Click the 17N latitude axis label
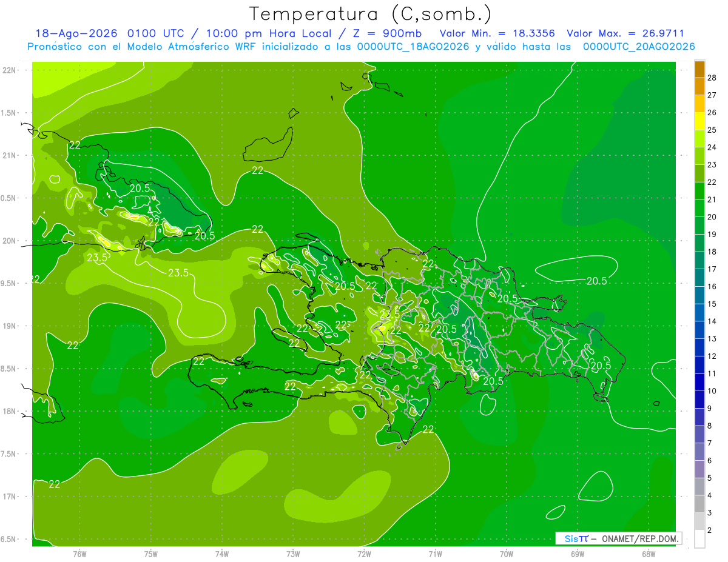 coord(10,497)
